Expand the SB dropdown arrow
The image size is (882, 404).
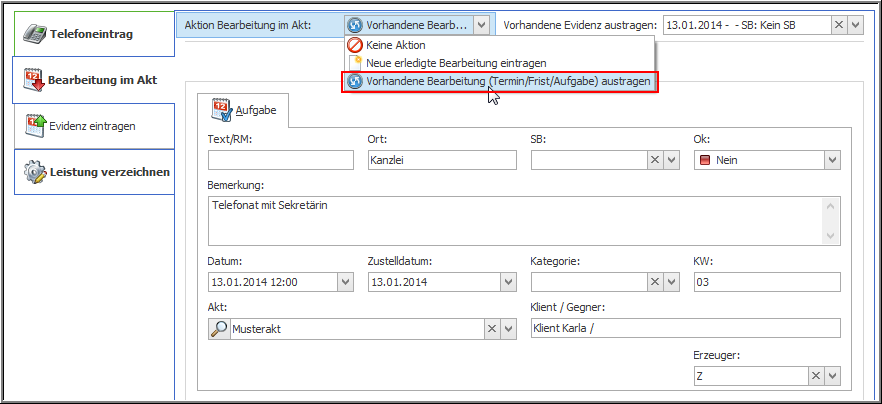[x=673, y=160]
